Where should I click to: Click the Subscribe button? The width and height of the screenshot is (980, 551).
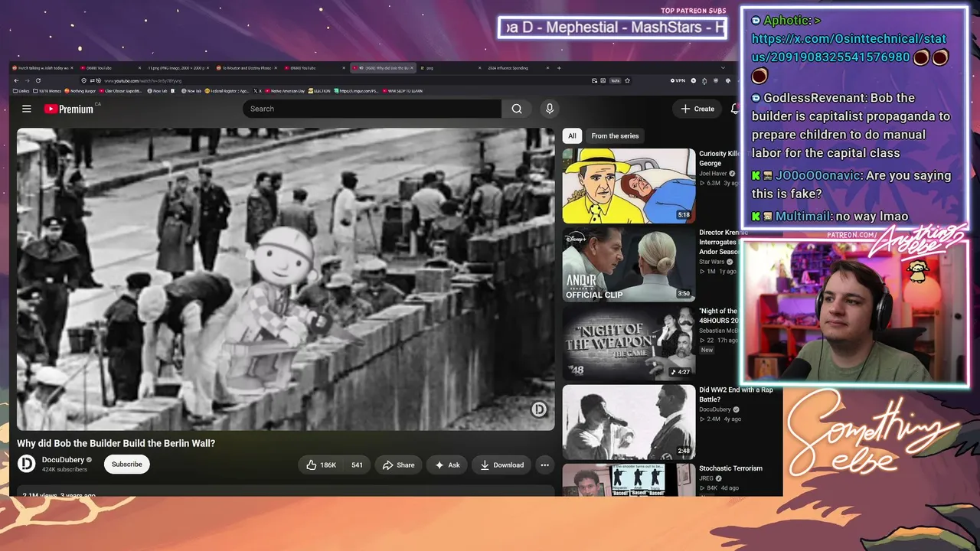point(127,465)
